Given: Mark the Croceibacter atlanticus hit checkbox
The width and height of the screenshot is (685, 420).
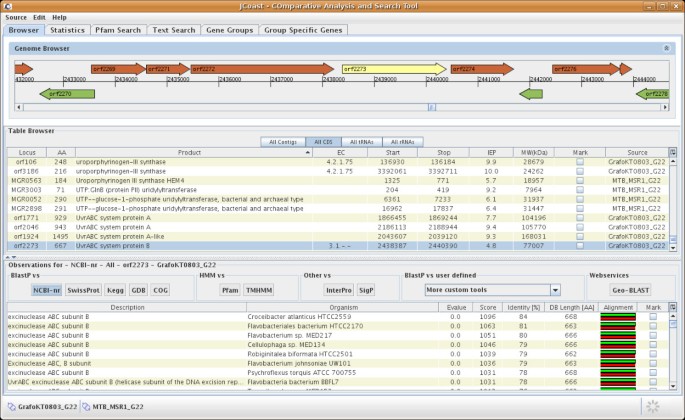Looking at the screenshot, I should point(653,317).
